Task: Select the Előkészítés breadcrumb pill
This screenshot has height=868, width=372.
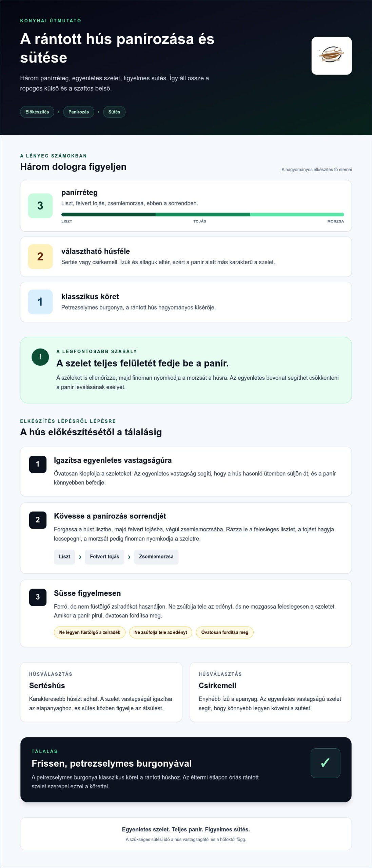Action: (37, 112)
